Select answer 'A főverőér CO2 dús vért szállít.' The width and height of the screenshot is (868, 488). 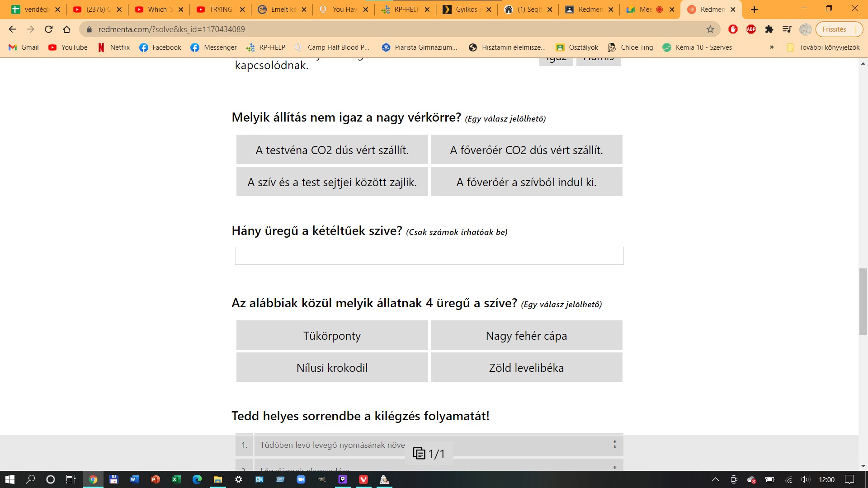click(x=526, y=150)
